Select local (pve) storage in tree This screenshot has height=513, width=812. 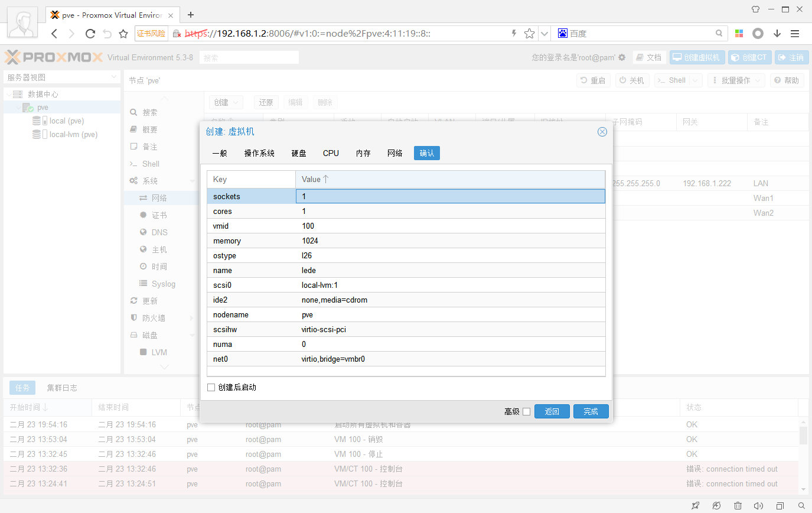pos(66,121)
